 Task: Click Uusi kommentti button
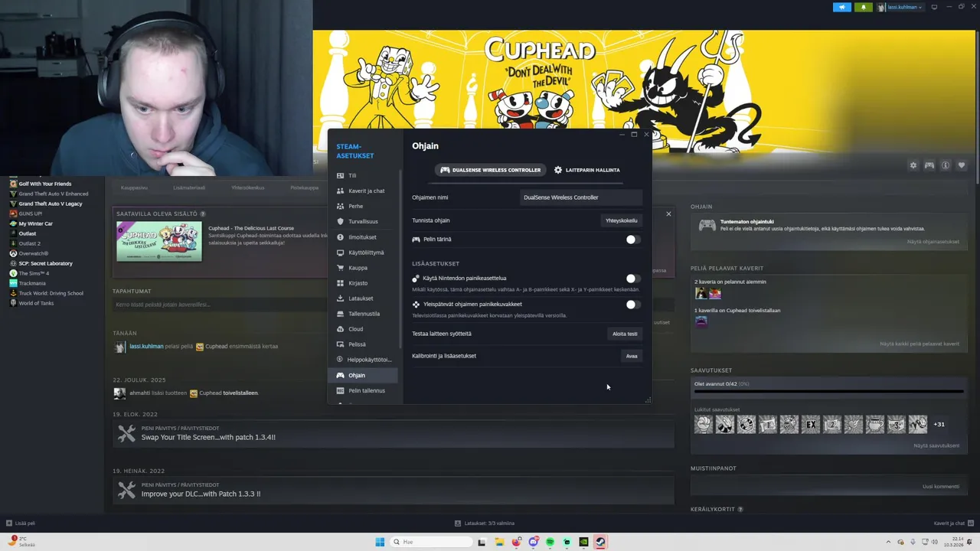click(x=941, y=487)
